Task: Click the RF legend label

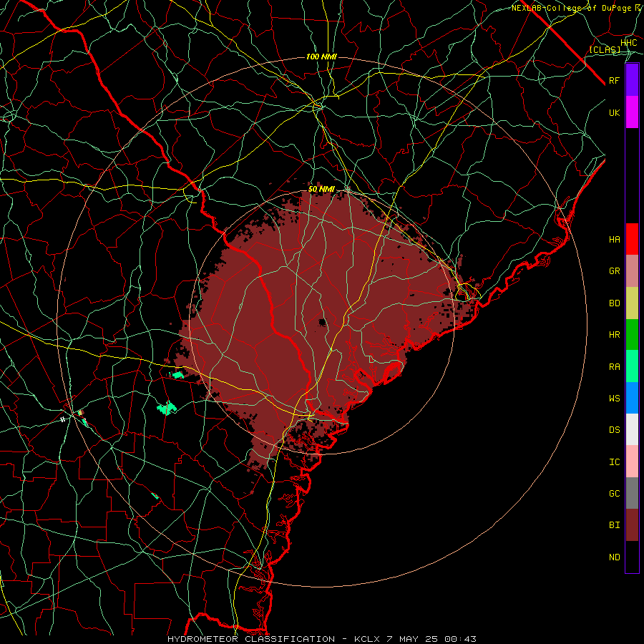Action: (x=615, y=81)
